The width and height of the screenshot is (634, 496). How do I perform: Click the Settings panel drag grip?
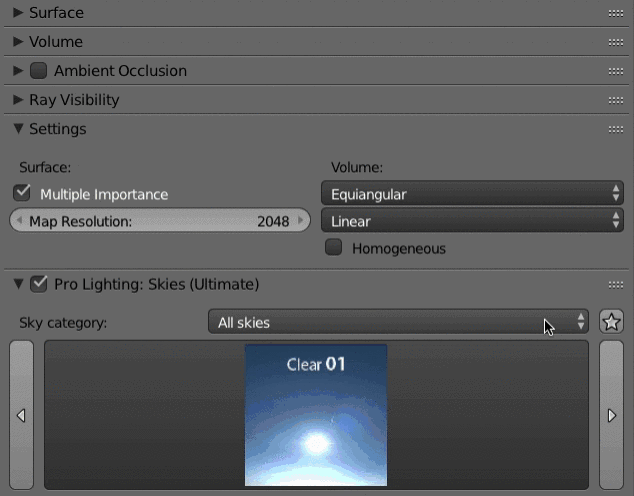[615, 130]
